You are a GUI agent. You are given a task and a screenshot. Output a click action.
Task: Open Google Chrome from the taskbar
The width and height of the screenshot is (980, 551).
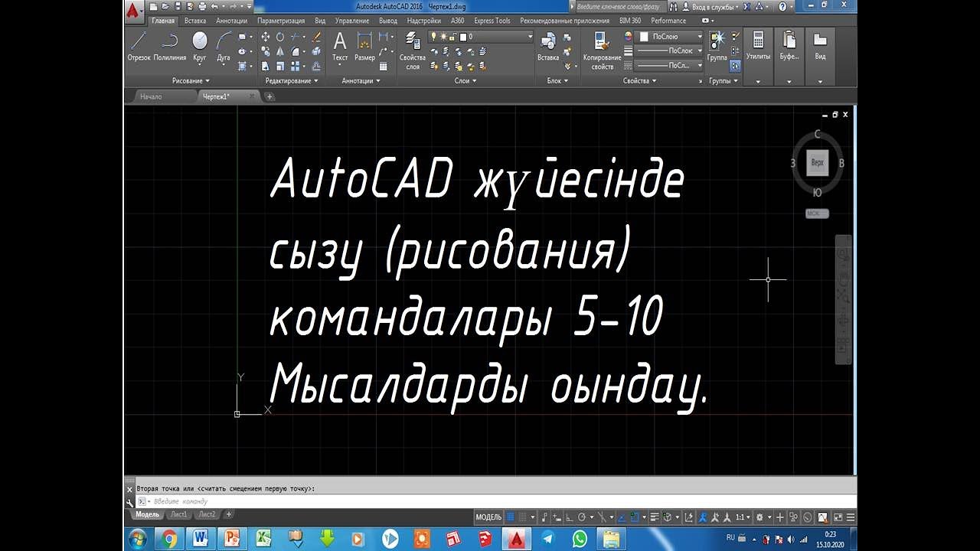click(168, 538)
